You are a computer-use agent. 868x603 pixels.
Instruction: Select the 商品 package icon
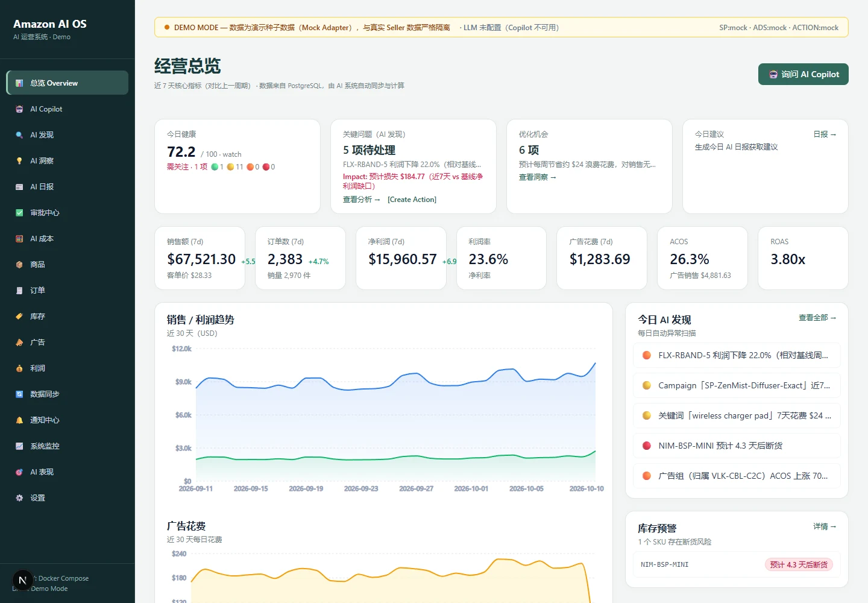(x=19, y=265)
